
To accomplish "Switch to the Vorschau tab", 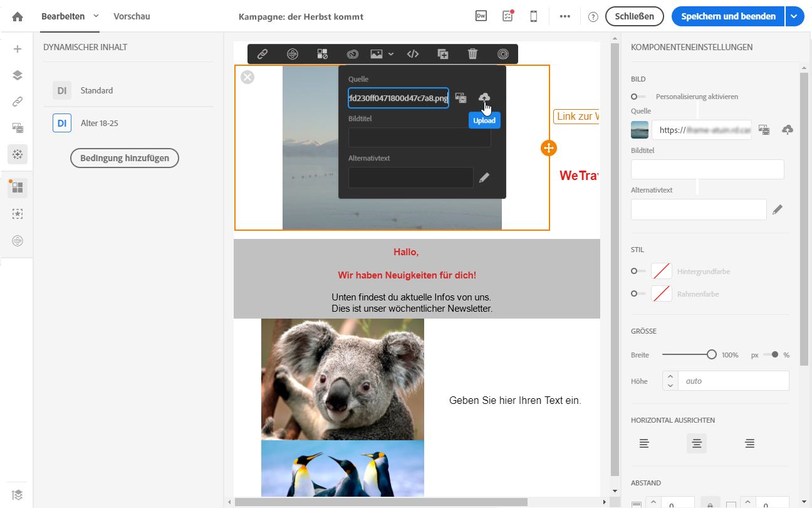I will click(x=132, y=16).
